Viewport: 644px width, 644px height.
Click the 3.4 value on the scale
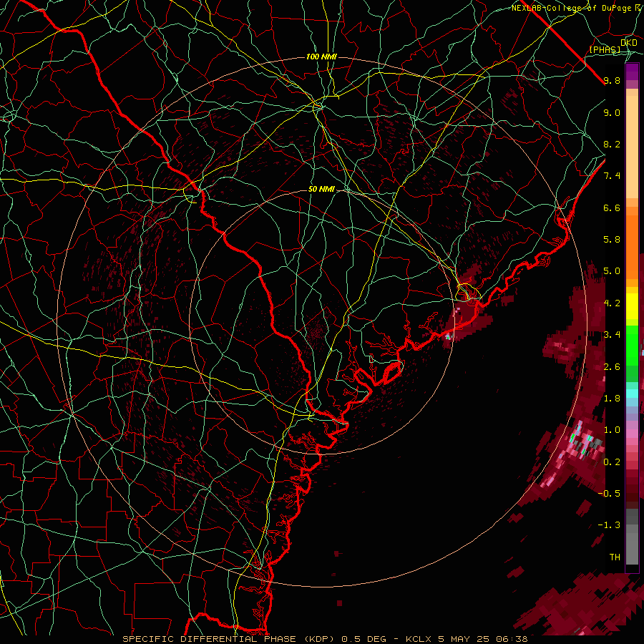pos(612,335)
